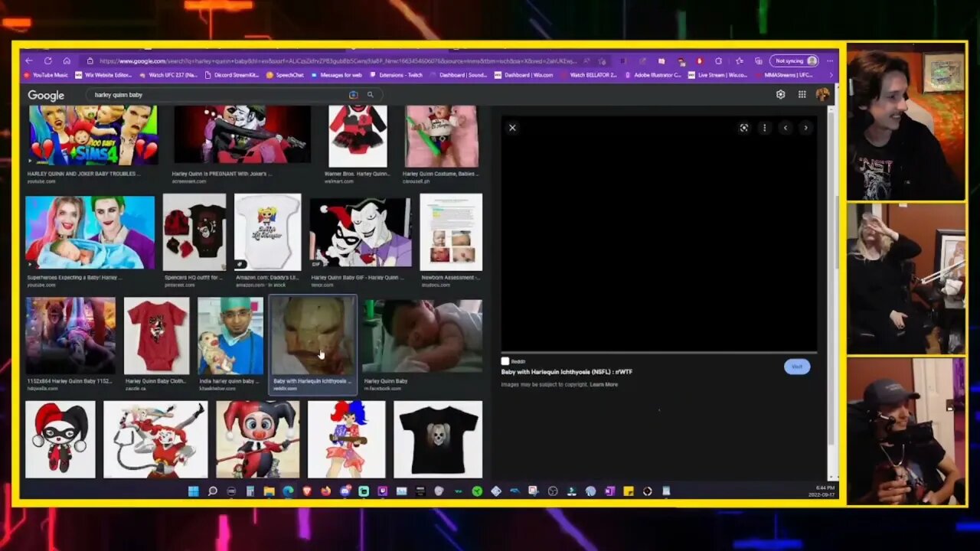Open the SpeechChat bookmark
This screenshot has width=980, height=551.
click(285, 75)
